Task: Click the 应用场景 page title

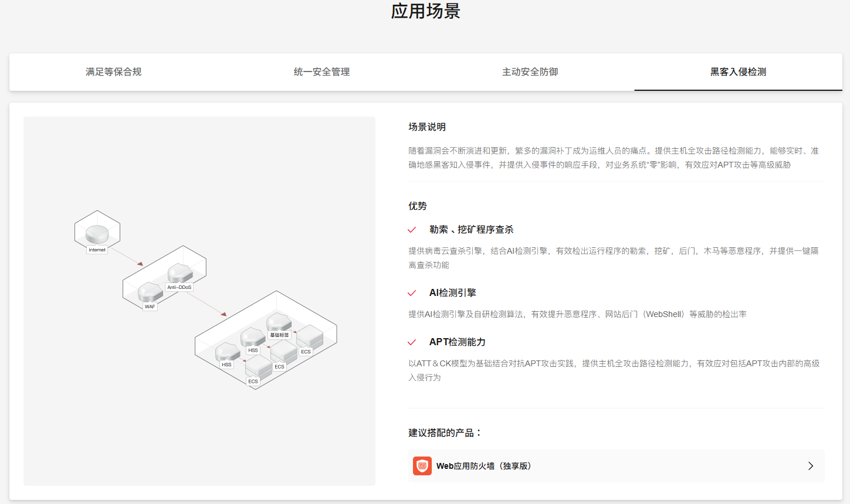Action: (425, 11)
